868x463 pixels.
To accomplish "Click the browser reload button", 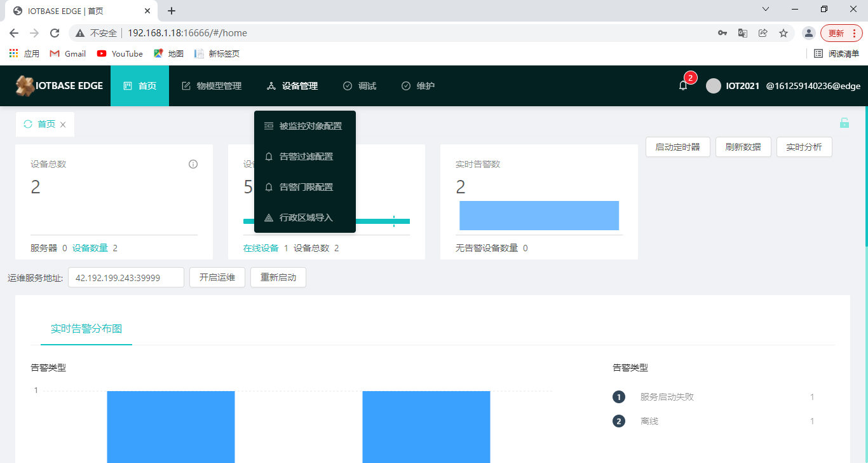I will click(55, 33).
